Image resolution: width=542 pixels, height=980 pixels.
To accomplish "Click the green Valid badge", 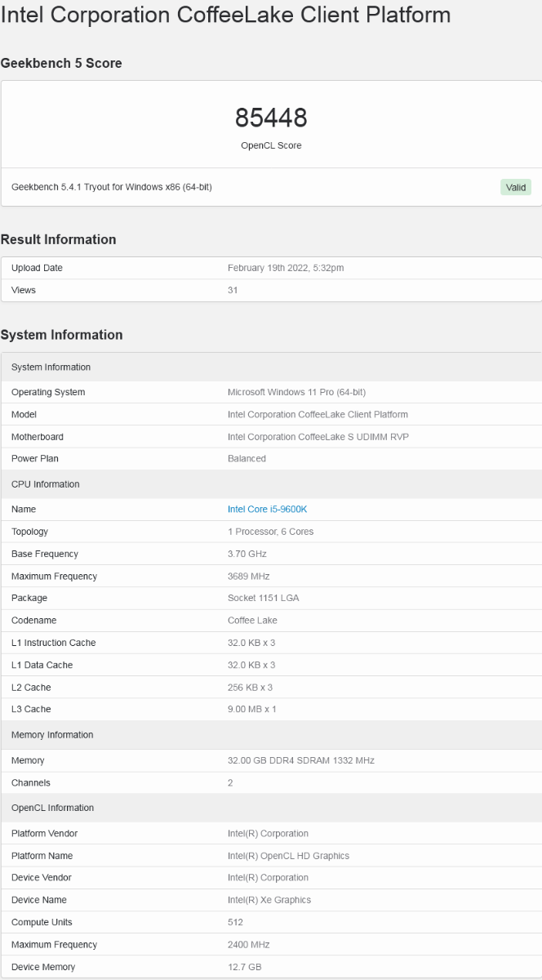I will coord(516,187).
